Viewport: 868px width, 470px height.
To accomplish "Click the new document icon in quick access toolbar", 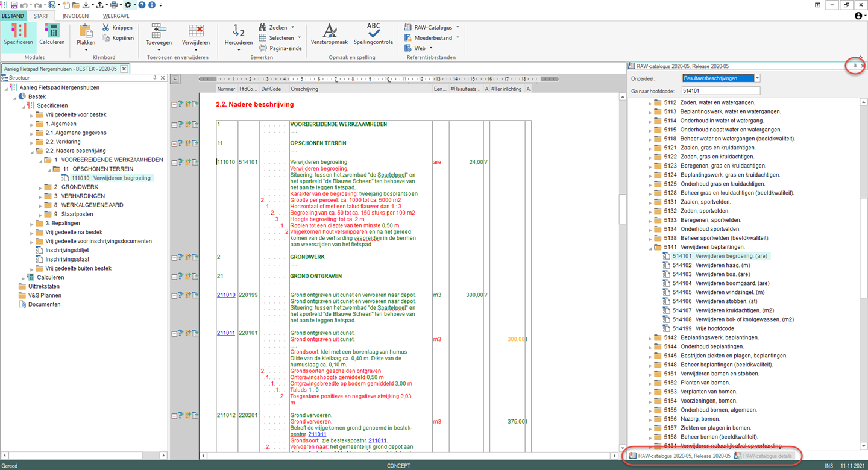I will tap(65, 5).
